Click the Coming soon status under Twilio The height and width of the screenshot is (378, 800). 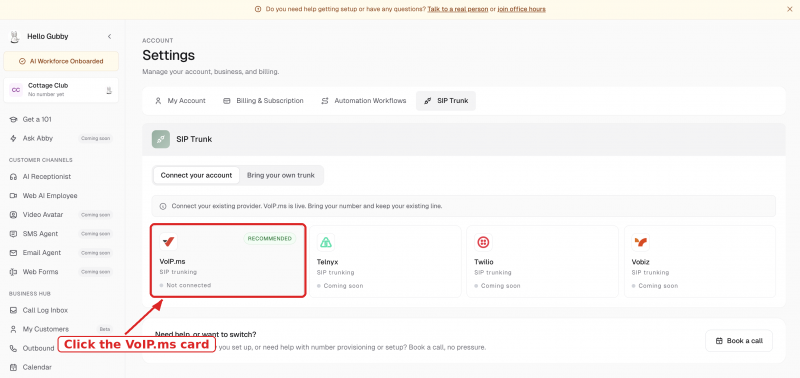tap(497, 286)
